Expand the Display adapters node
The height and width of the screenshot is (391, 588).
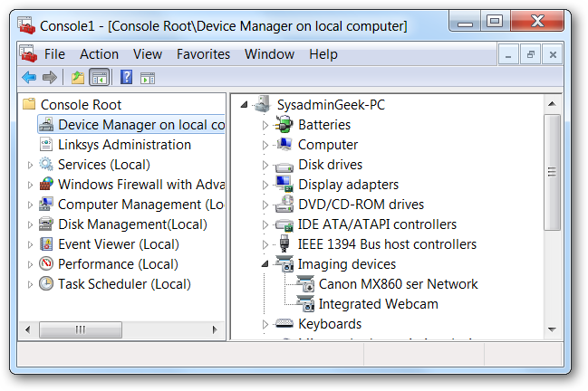pyautogui.click(x=265, y=185)
